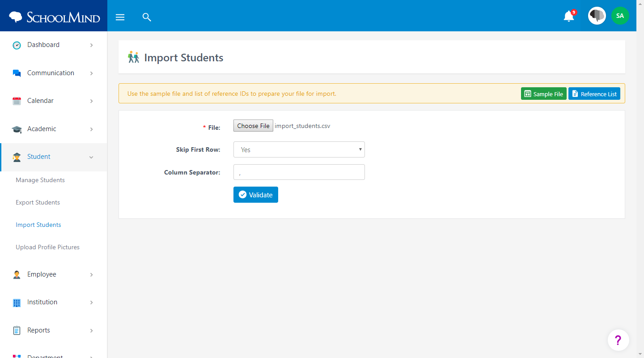Viewport: 644px width, 358px height.
Task: Click the Academic graduation cap icon
Action: tap(17, 129)
